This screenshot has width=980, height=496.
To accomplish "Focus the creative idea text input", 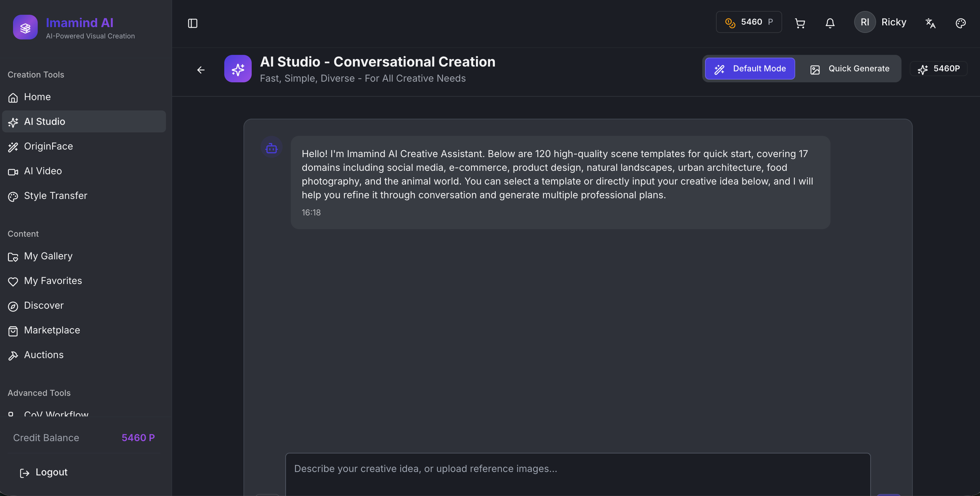I will [577, 472].
